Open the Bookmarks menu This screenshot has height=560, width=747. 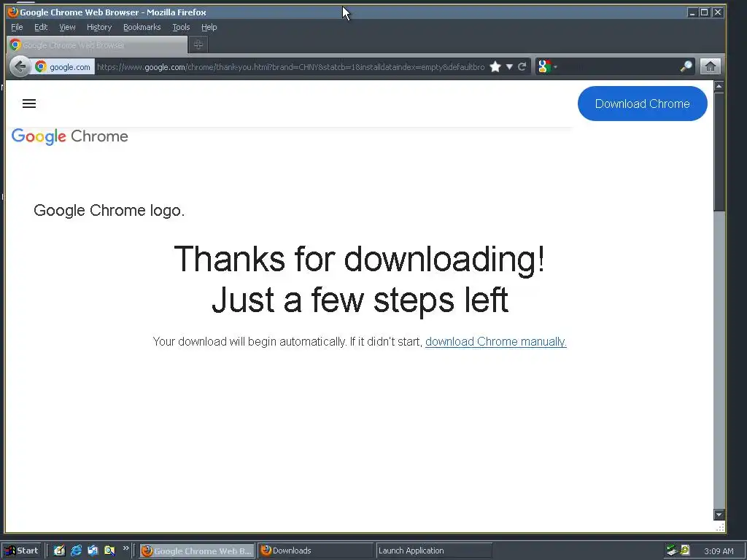142,27
